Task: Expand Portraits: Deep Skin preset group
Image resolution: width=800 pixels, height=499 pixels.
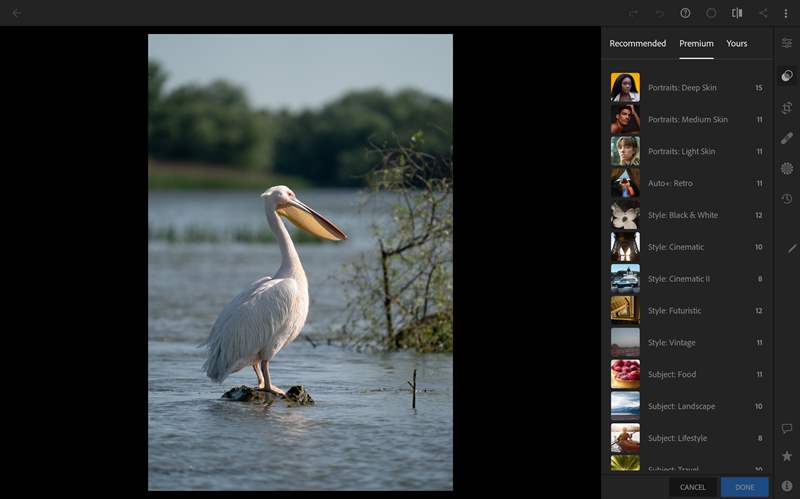Action: pyautogui.click(x=687, y=87)
